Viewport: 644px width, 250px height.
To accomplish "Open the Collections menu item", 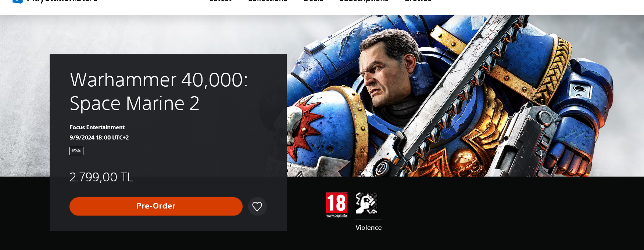I will tap(267, 1).
